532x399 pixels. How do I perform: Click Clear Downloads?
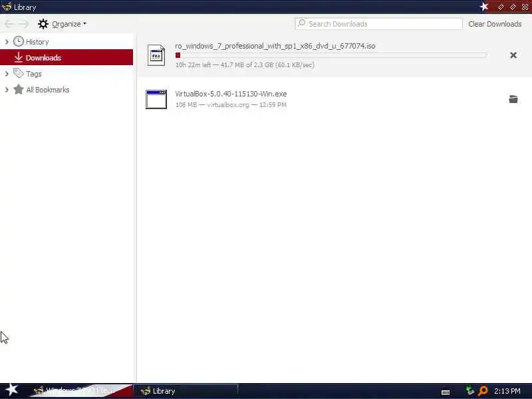coord(495,24)
